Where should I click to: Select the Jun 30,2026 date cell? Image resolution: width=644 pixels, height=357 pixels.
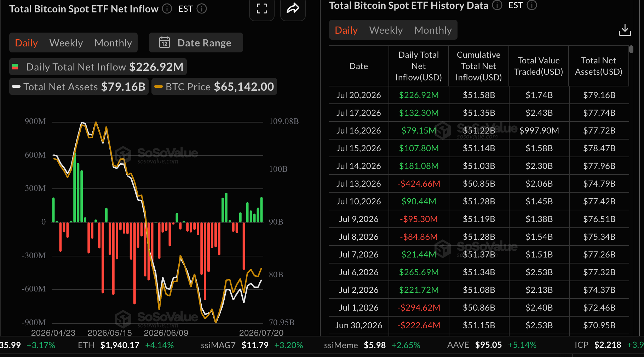359,325
